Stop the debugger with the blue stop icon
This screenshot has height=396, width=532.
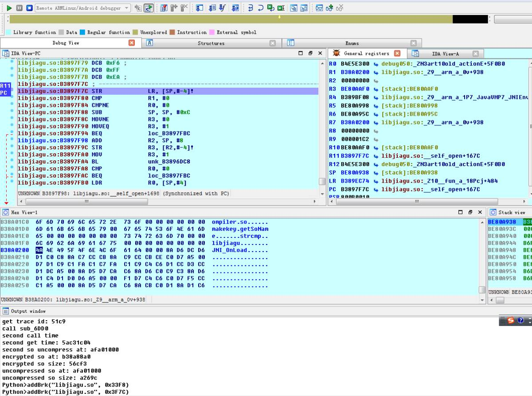[x=30, y=7]
